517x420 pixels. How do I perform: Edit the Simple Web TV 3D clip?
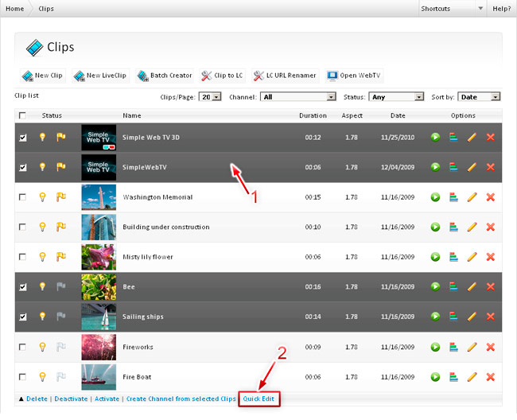tap(472, 137)
